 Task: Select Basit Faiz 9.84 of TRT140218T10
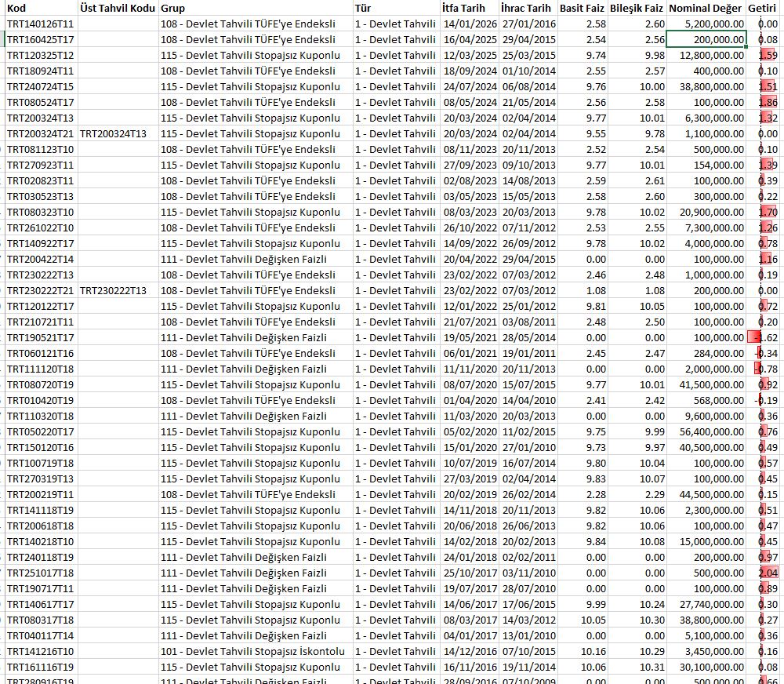point(583,542)
